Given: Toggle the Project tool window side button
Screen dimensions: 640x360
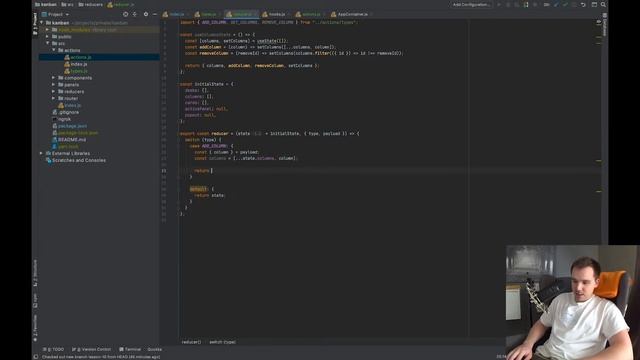Looking at the screenshot, I should coord(35,23).
